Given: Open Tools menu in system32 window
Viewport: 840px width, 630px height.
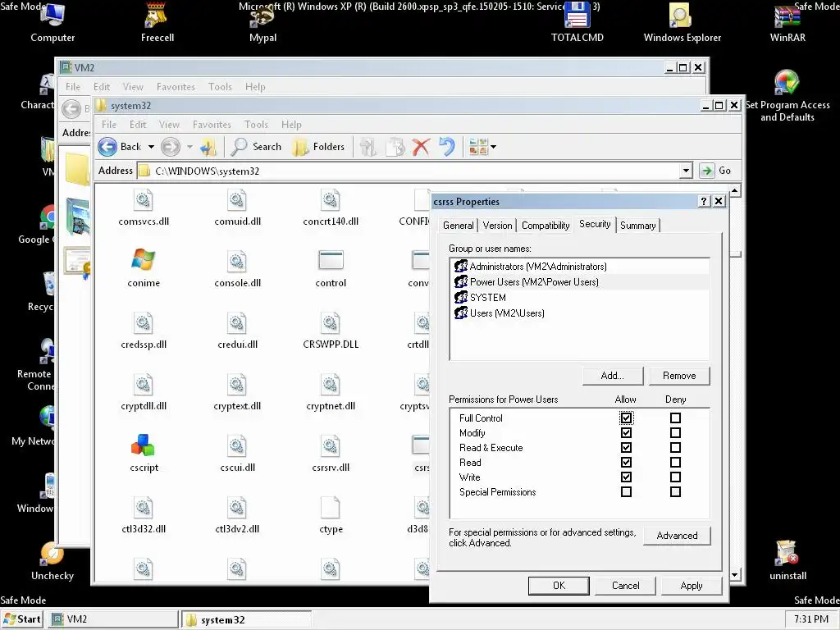Looking at the screenshot, I should tap(256, 125).
